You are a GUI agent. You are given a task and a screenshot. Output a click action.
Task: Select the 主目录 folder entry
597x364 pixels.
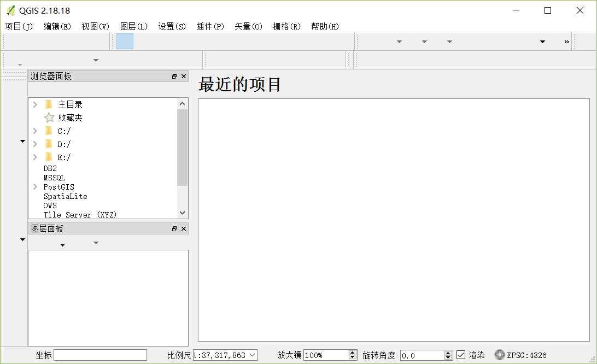point(70,104)
